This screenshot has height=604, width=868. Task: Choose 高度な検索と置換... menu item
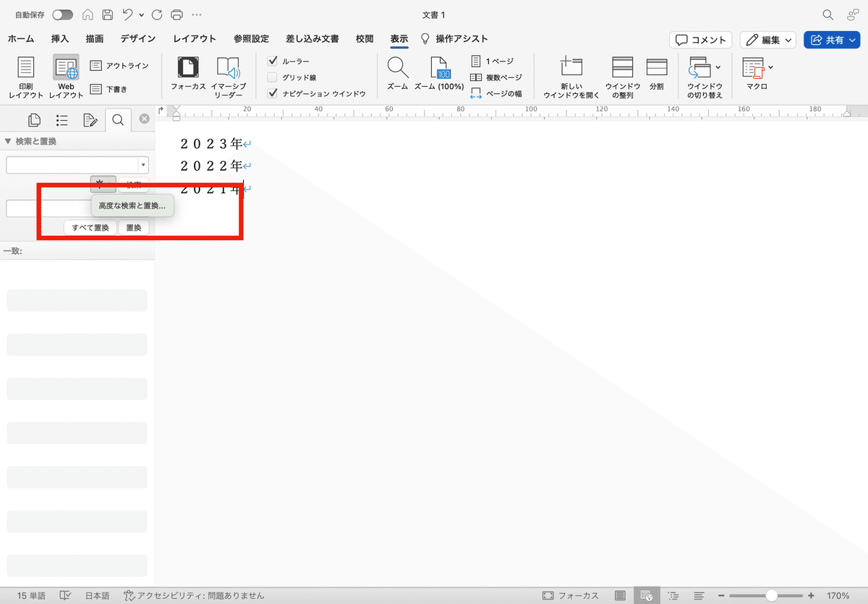pyautogui.click(x=132, y=206)
